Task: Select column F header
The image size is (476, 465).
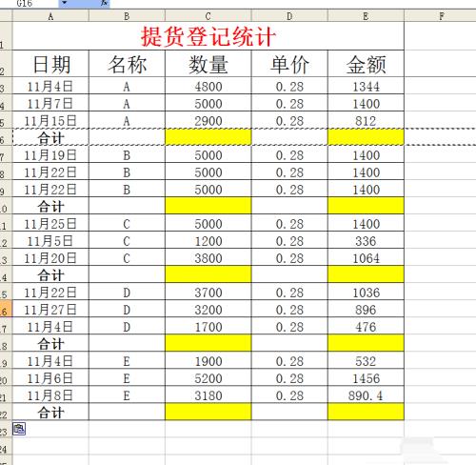Action: pos(441,16)
